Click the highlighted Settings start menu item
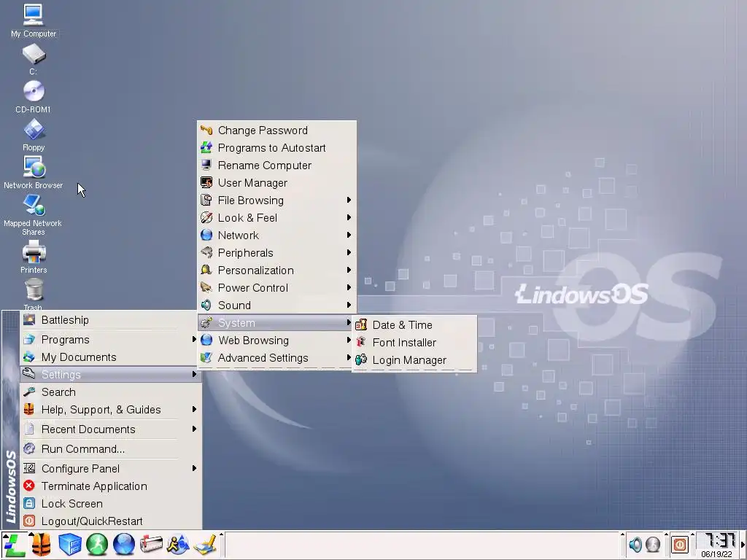This screenshot has width=747, height=560. tap(111, 375)
